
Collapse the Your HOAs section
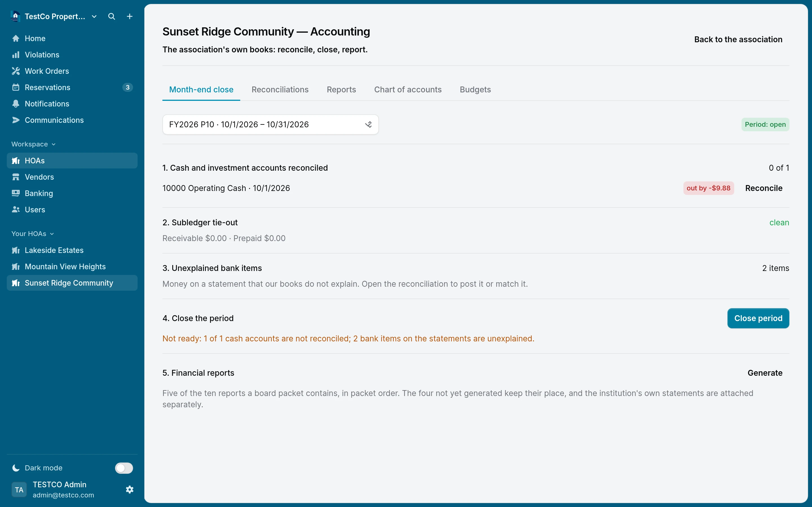32,234
